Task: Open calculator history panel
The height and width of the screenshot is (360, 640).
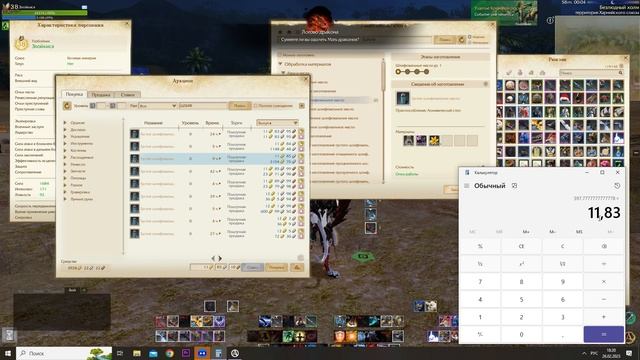Action: point(617,186)
